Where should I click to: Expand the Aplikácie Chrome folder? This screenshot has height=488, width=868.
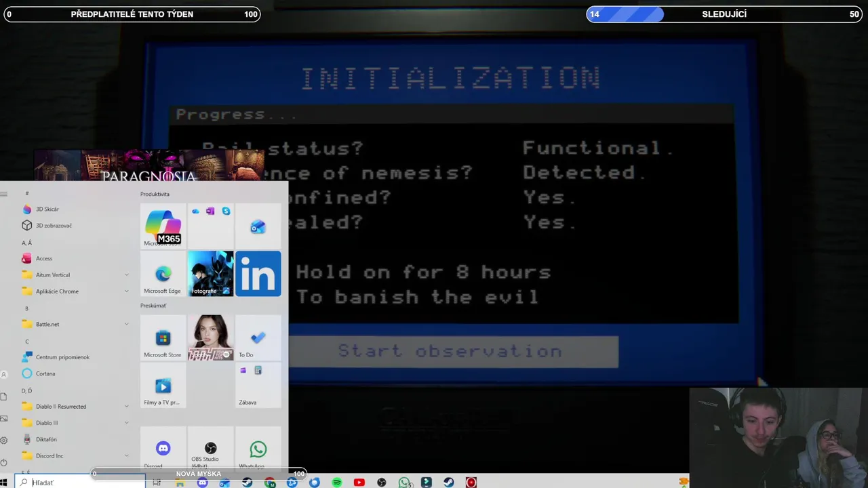pyautogui.click(x=76, y=291)
